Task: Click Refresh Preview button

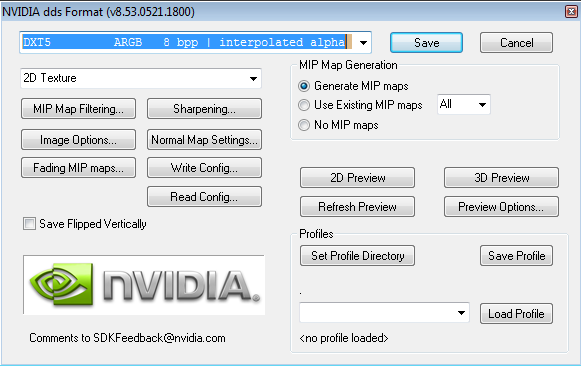Action: 357,207
